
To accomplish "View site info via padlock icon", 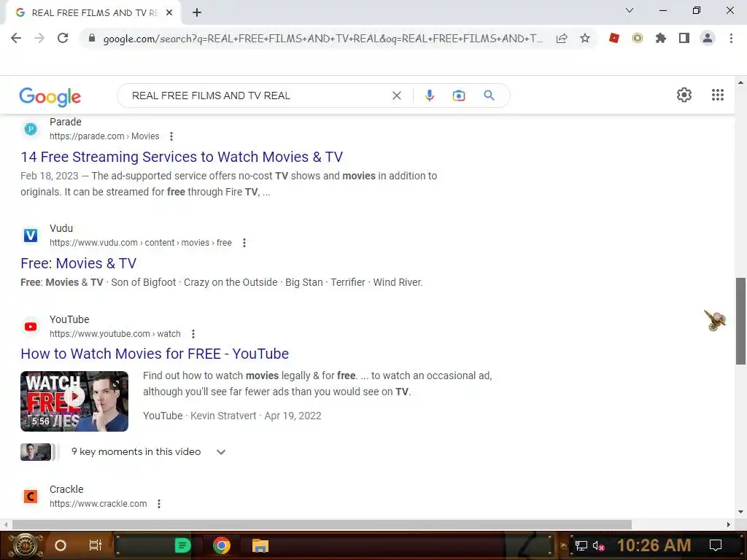I will point(92,38).
